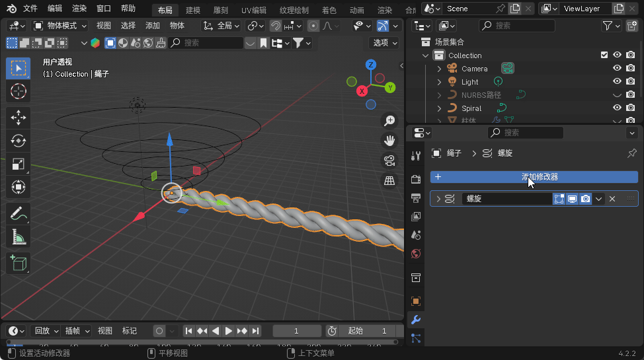Open the 回放 playback dropdown
This screenshot has width=644, height=360.
tap(47, 331)
